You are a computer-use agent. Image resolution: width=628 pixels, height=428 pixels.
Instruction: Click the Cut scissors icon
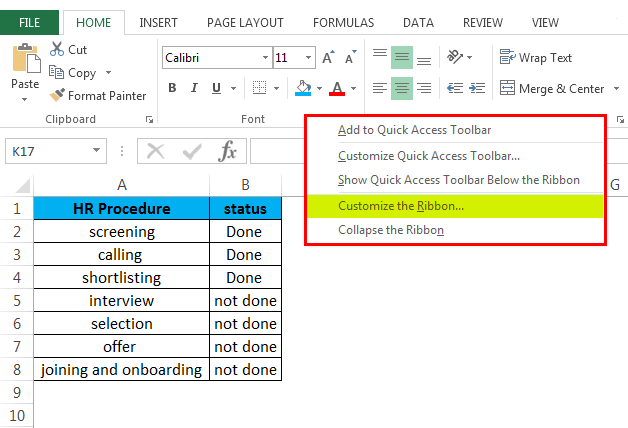click(57, 49)
